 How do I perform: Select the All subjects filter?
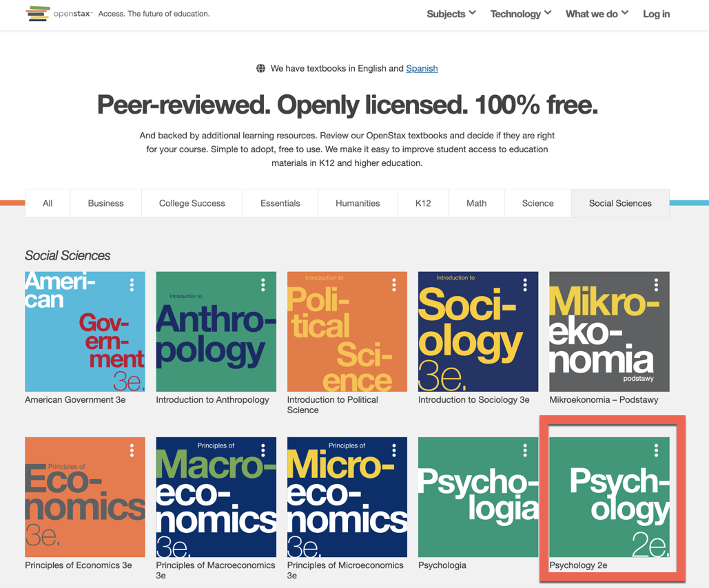coord(48,203)
